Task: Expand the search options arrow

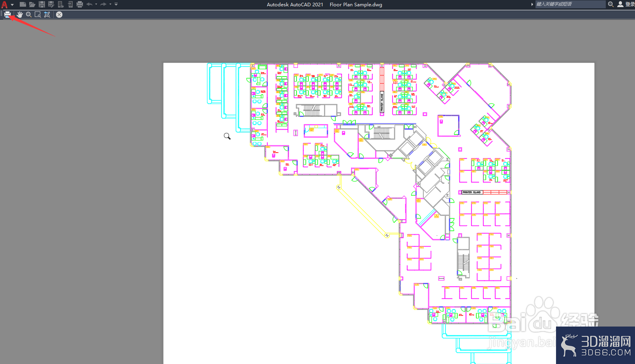Action: pyautogui.click(x=532, y=4)
